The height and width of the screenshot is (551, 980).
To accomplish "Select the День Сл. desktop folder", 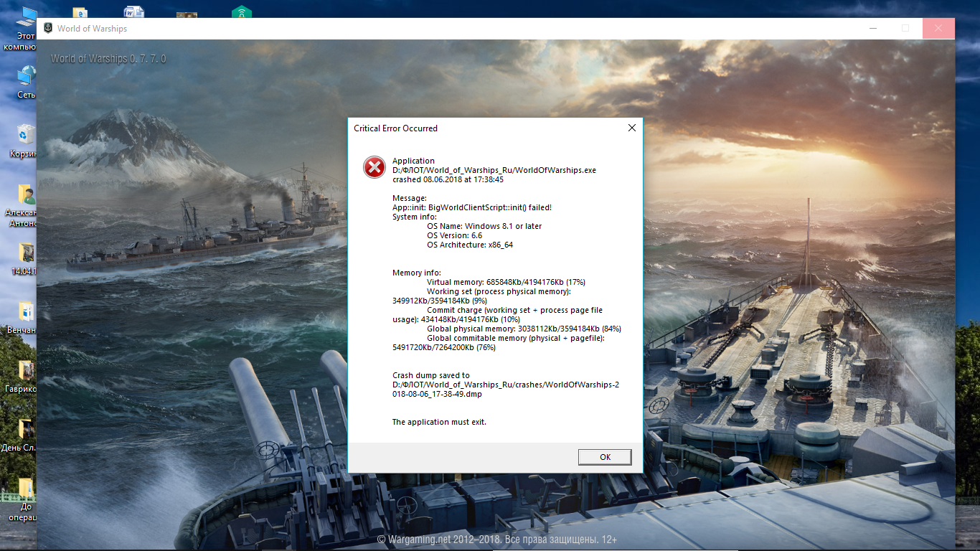I will (20, 434).
